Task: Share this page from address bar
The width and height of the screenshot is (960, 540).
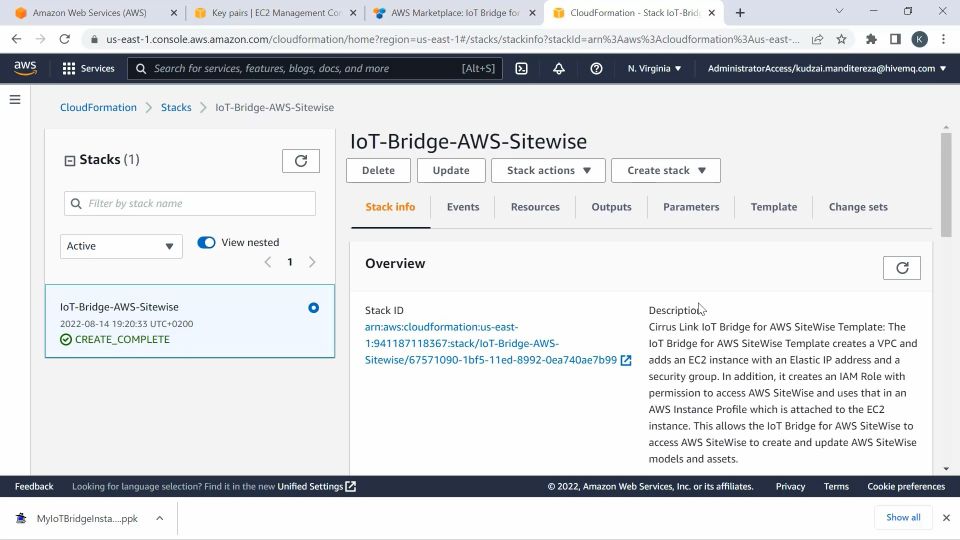Action: pyautogui.click(x=817, y=39)
